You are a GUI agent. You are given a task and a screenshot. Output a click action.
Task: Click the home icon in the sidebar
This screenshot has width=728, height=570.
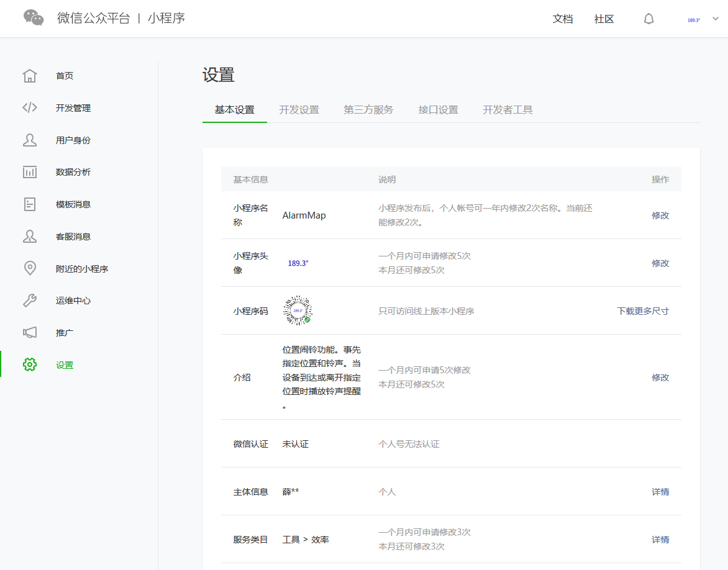30,76
